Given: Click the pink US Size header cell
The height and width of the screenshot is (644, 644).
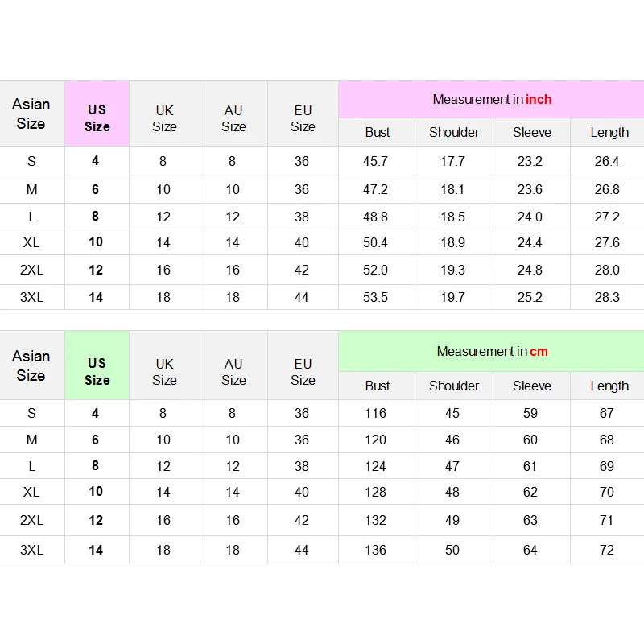Looking at the screenshot, I should [97, 114].
